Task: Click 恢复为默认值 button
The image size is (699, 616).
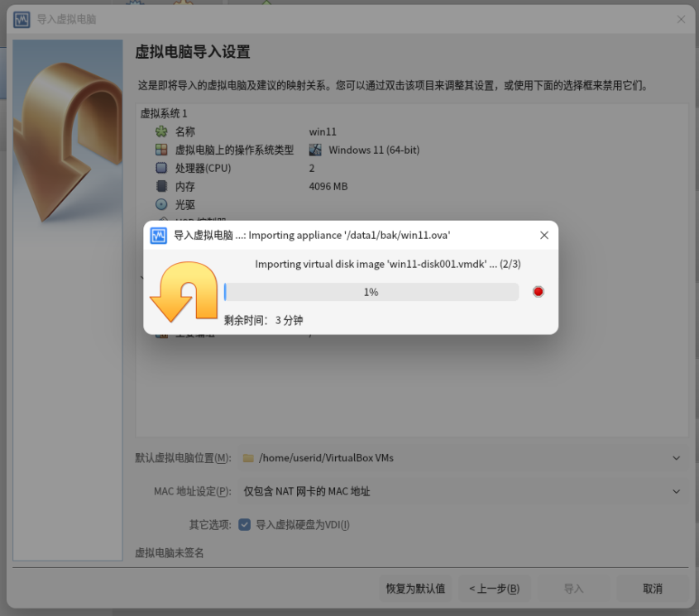Action: [x=415, y=589]
